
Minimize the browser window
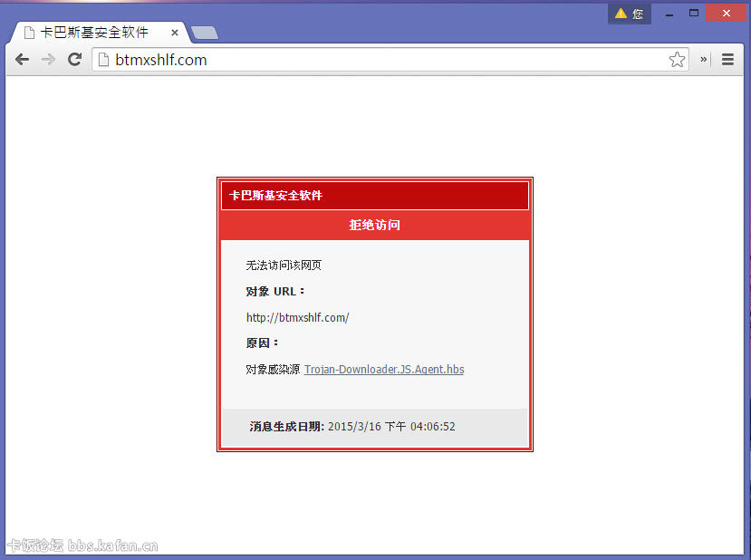(x=669, y=14)
